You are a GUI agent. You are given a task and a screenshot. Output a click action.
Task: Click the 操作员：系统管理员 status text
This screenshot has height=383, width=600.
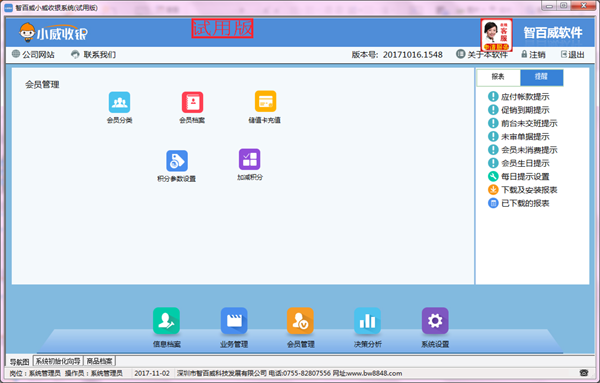pos(94,373)
